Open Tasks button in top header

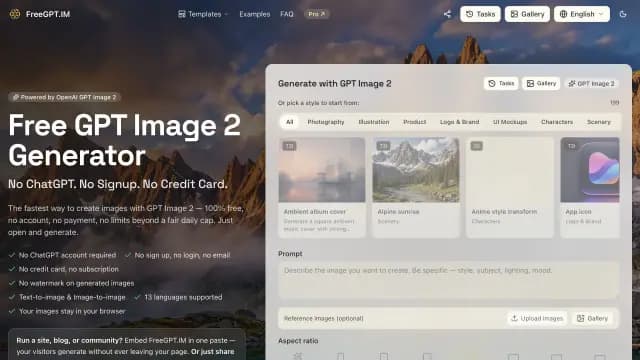(480, 14)
